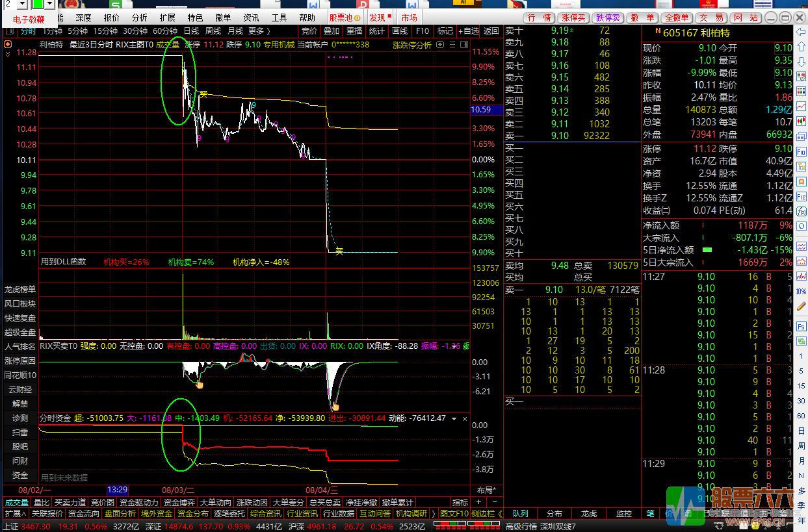Click the round target icon left of 利柏特 title

[7, 44]
